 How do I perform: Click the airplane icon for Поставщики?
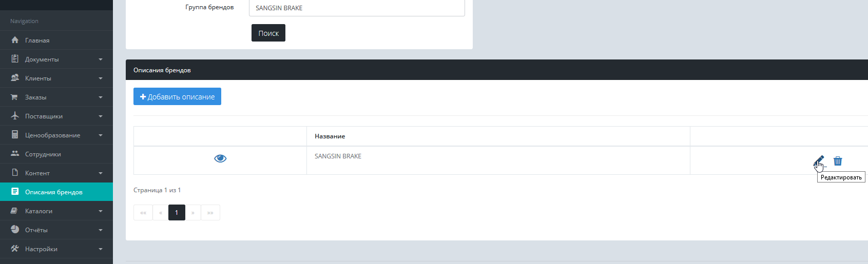tap(15, 116)
